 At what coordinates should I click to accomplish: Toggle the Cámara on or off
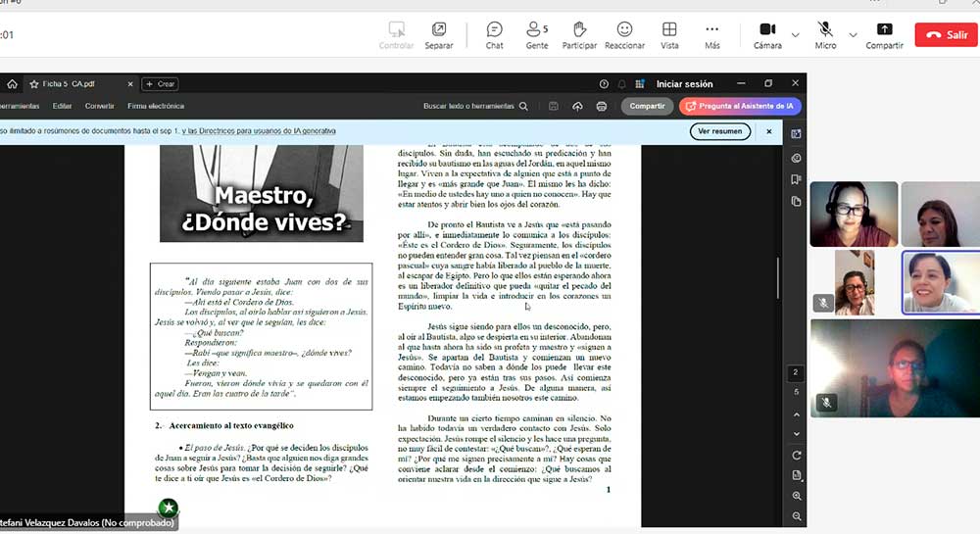767,34
